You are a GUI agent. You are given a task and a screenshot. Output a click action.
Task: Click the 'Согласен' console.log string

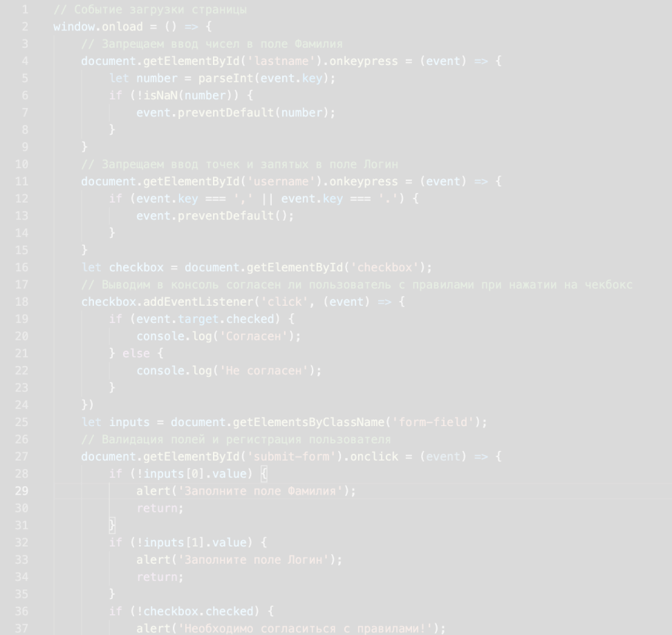tap(253, 335)
